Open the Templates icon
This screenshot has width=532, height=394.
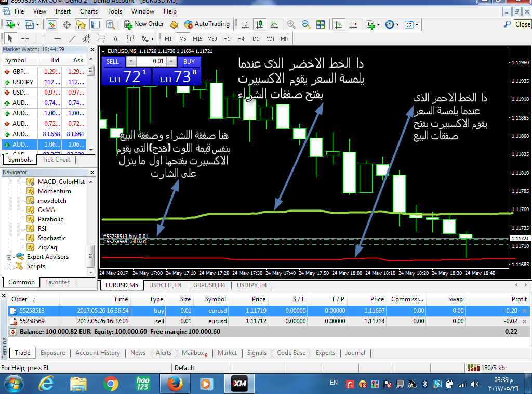pyautogui.click(x=409, y=24)
